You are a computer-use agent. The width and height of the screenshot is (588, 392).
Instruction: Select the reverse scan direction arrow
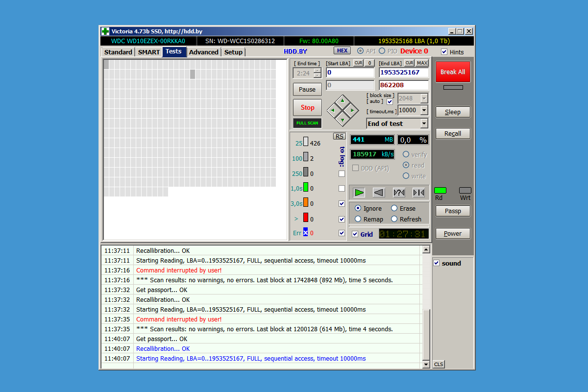(x=378, y=193)
